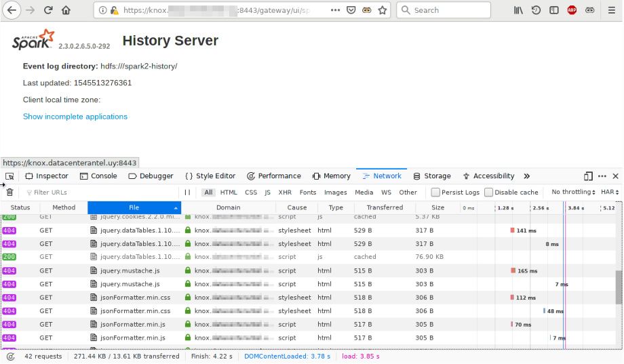Switch to the Inspector tab
The image size is (624, 364).
coord(47,176)
